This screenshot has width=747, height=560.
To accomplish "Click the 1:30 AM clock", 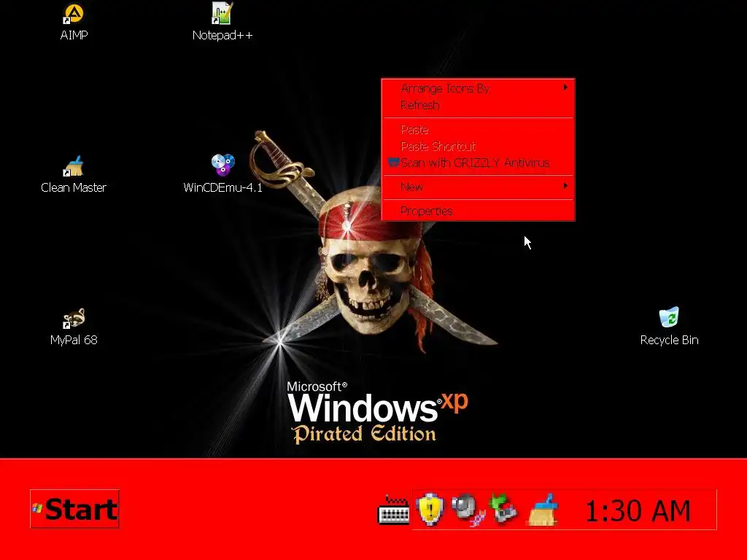I will click(638, 511).
